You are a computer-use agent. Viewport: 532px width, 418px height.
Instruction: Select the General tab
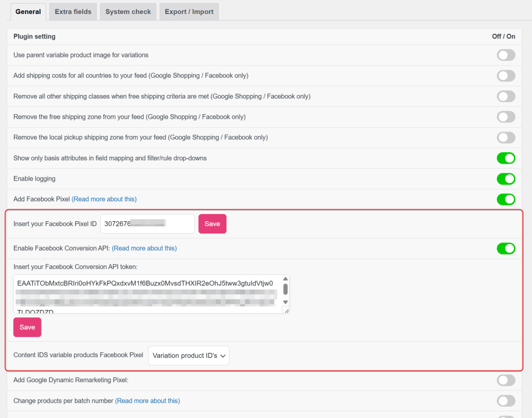click(28, 11)
